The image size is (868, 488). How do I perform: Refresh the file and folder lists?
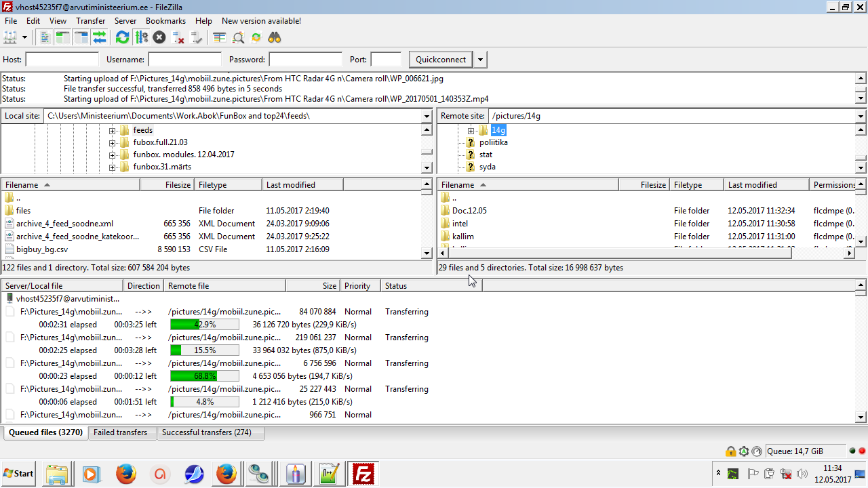[x=122, y=37]
